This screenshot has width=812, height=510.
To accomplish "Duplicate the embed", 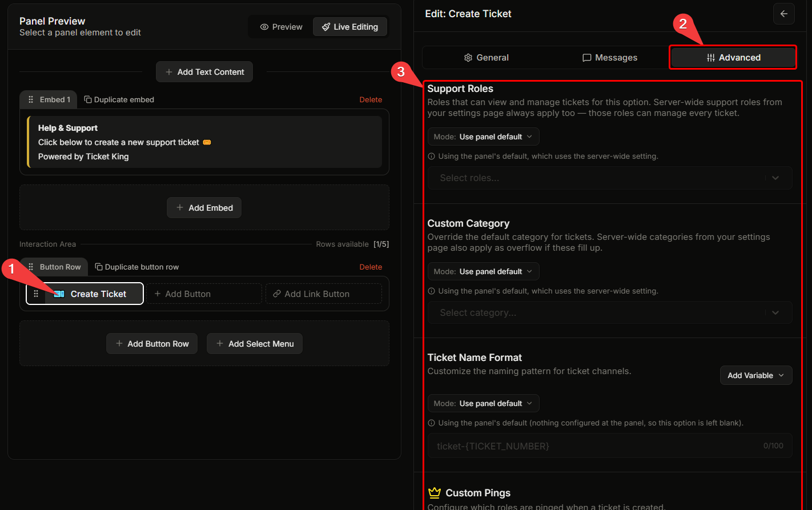I will [x=119, y=99].
